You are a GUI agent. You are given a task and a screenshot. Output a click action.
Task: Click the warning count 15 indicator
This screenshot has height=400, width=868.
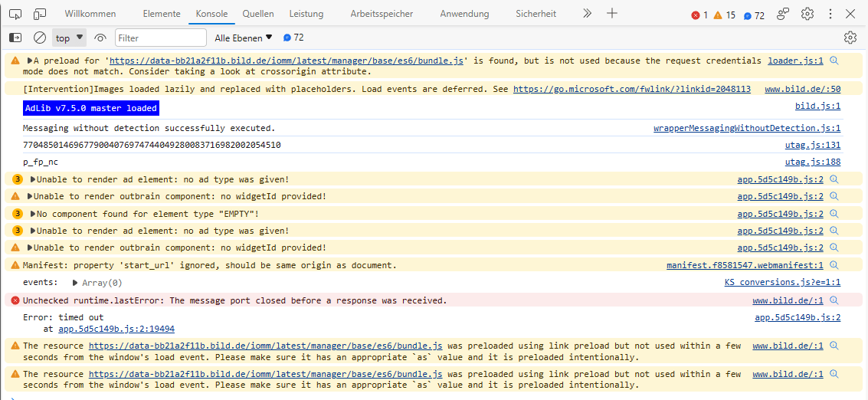pos(724,15)
